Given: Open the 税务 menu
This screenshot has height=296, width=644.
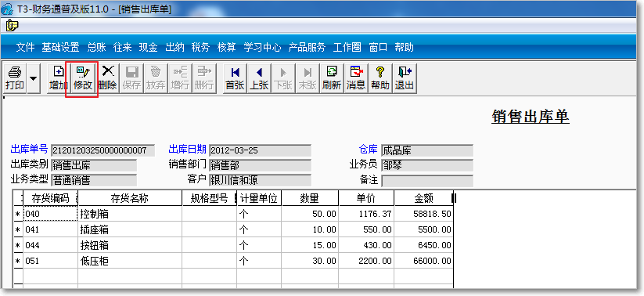Looking at the screenshot, I should (x=200, y=47).
